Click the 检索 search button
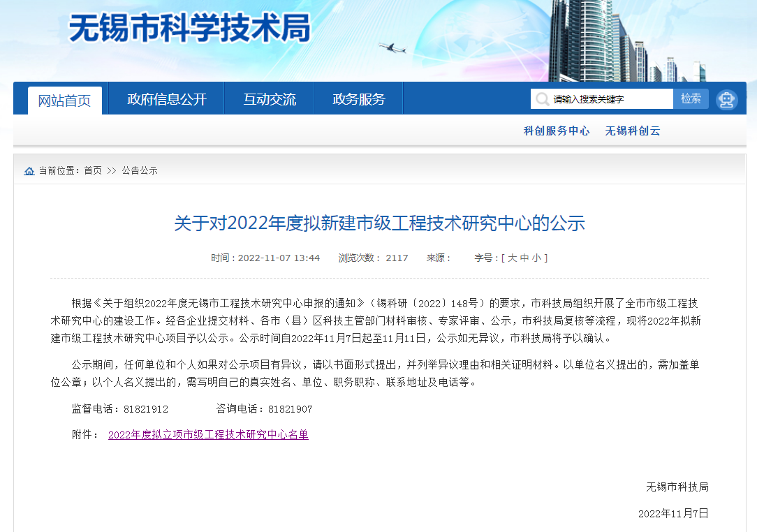This screenshot has height=532, width=757. point(691,98)
